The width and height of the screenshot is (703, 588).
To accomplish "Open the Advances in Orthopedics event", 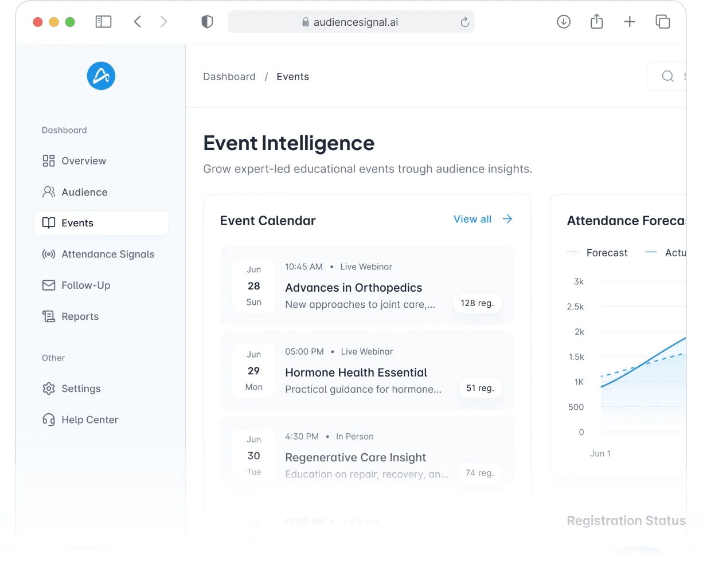I will (367, 286).
